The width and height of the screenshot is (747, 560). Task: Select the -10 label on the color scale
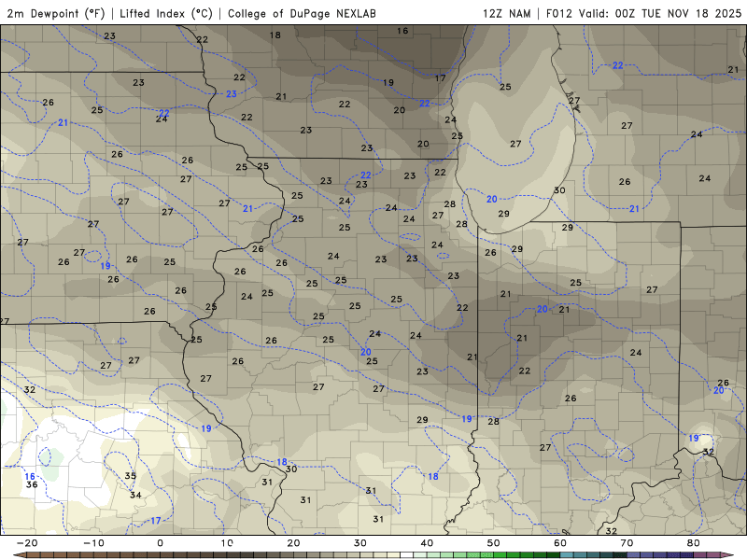pyautogui.click(x=93, y=543)
